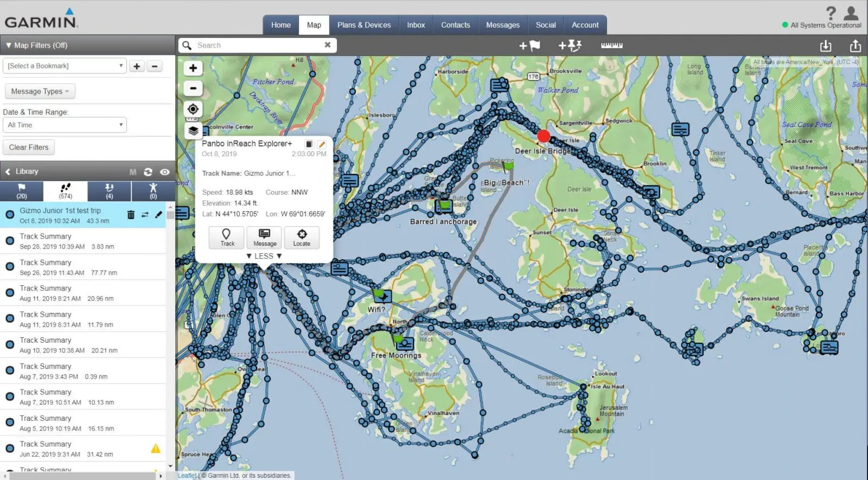Open the user profile icon
This screenshot has height=480, width=868.
pos(851,13)
